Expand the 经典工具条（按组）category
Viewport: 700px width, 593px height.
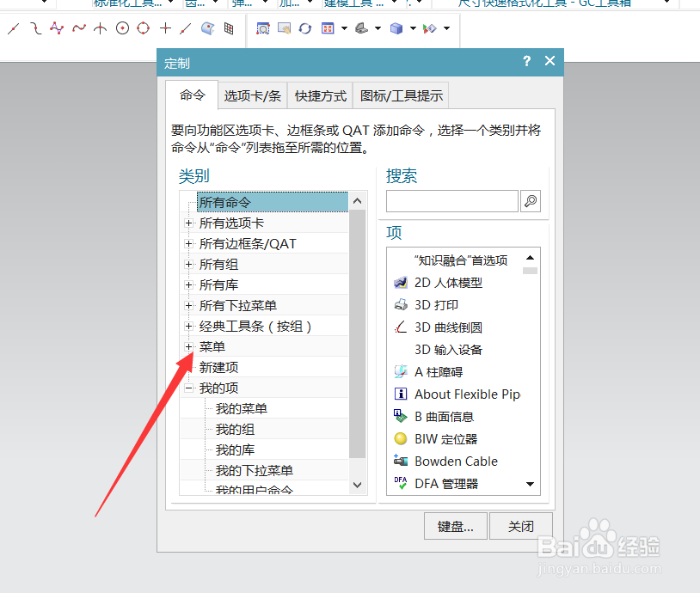188,326
